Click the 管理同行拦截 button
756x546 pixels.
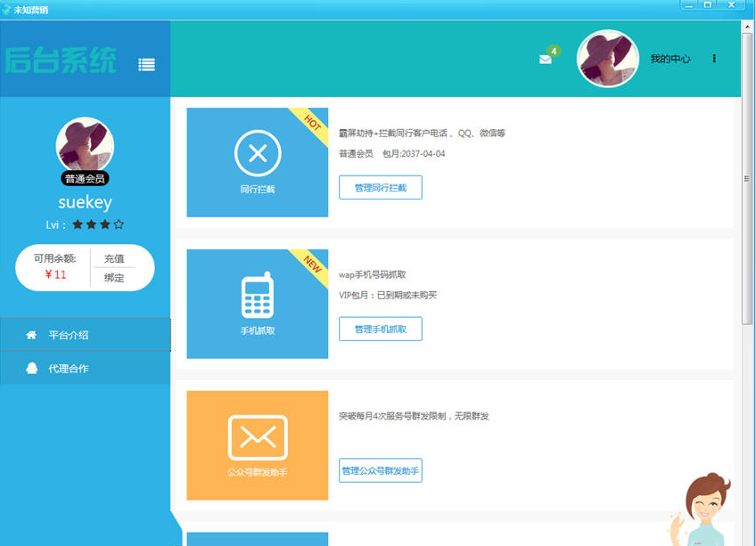381,187
